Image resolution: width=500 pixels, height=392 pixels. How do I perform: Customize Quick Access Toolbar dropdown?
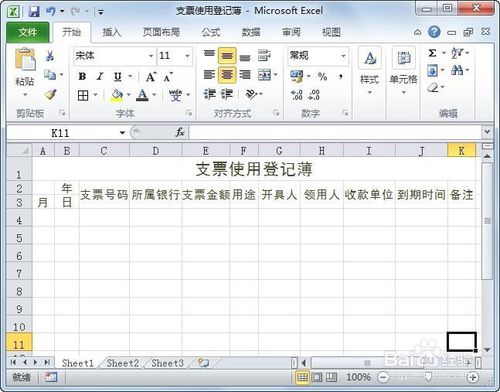pyautogui.click(x=100, y=12)
